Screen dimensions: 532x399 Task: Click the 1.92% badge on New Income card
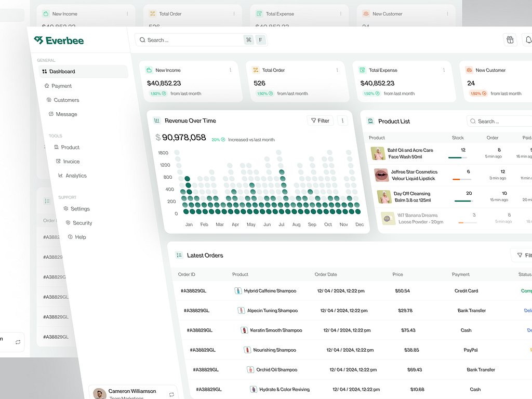[x=158, y=94]
